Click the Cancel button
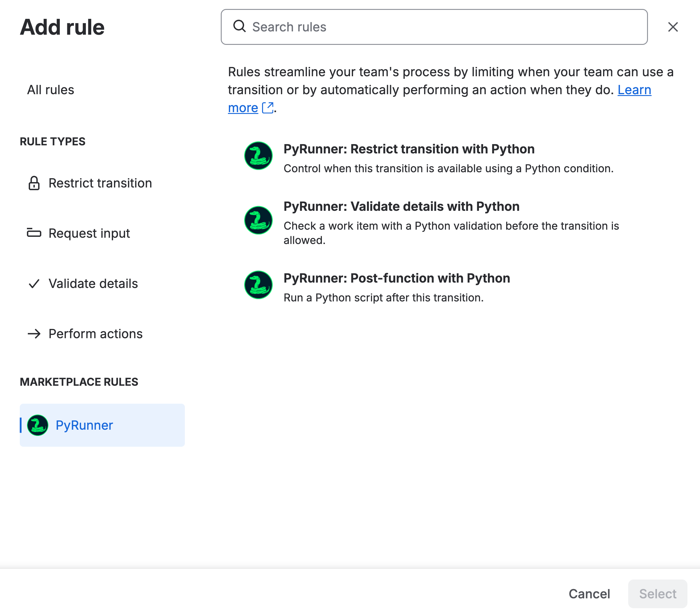 589,594
